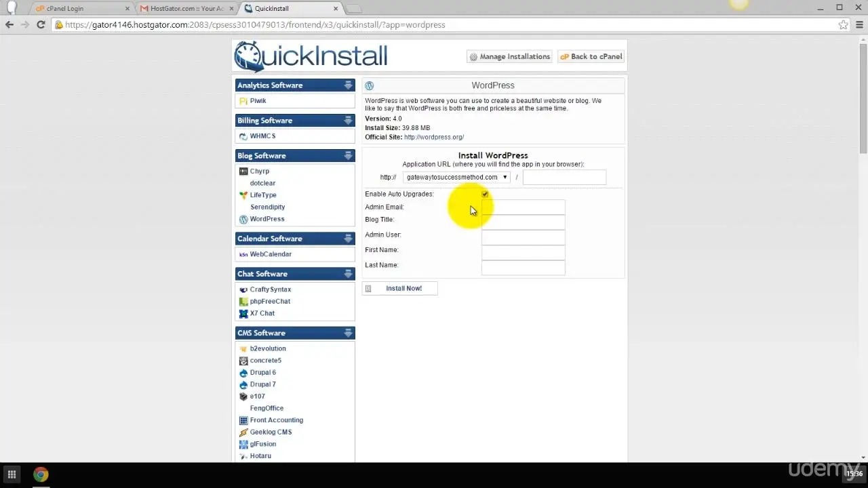Image resolution: width=868 pixels, height=488 pixels.
Task: Click the Install Now! button
Action: (399, 289)
